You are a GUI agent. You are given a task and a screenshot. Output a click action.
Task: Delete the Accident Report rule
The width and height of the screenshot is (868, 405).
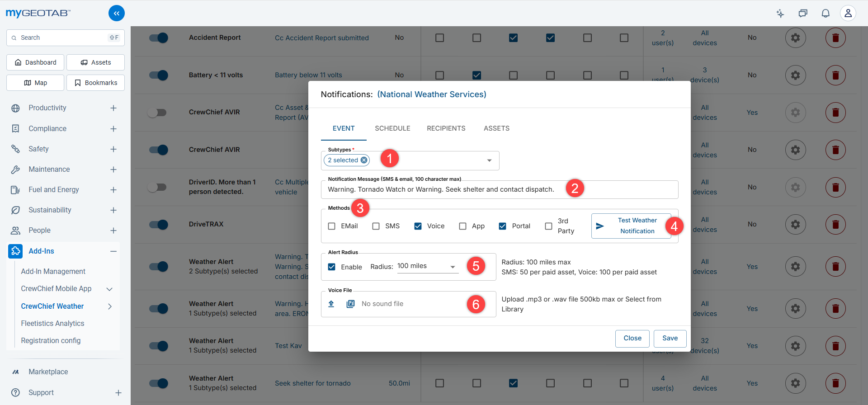(x=835, y=38)
